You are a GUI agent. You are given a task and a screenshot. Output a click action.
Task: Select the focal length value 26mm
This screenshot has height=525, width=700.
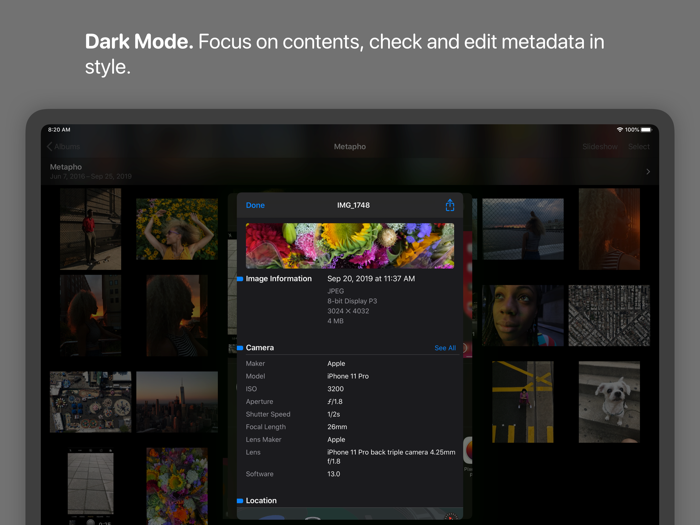pos(337,427)
